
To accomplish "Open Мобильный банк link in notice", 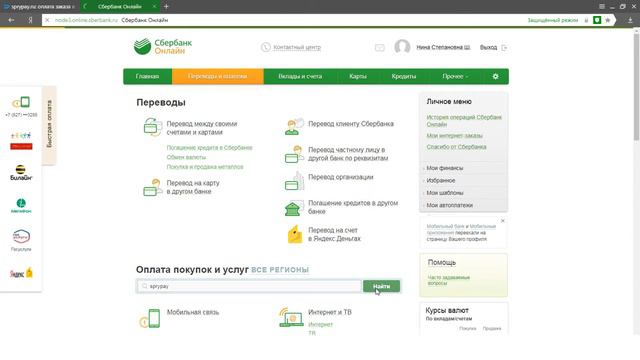I will pyautogui.click(x=444, y=226).
